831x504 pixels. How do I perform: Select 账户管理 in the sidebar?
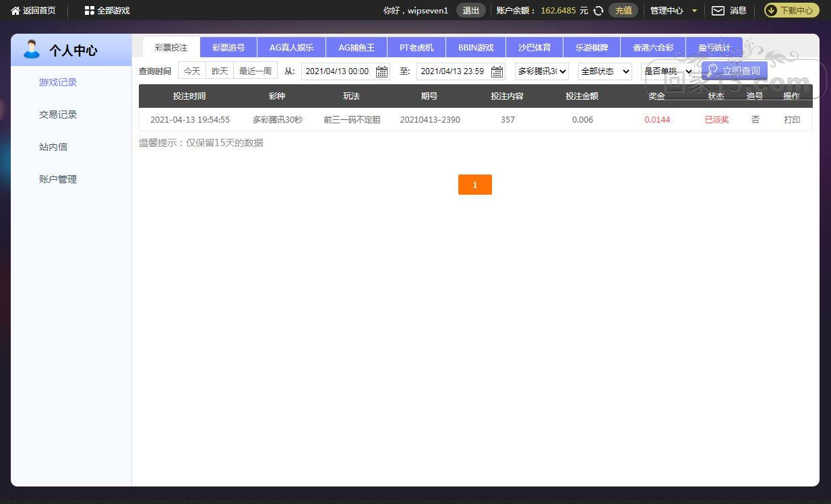tap(58, 179)
